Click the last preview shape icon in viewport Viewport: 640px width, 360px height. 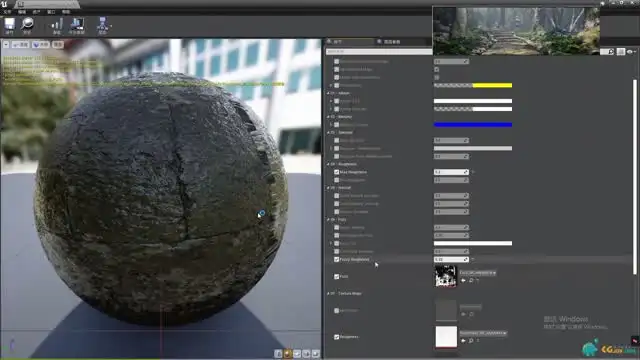pos(316,354)
